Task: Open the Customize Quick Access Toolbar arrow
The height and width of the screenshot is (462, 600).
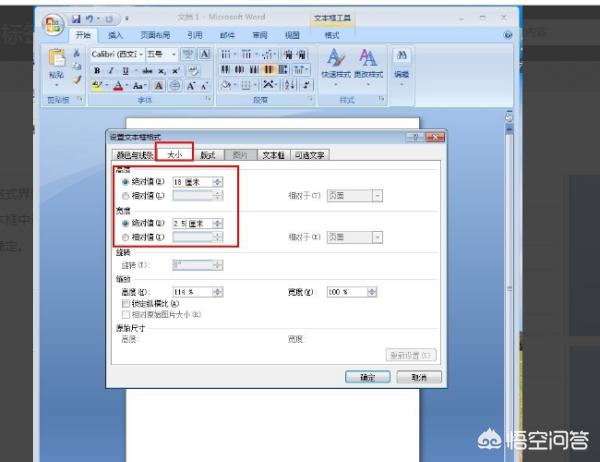Action: coord(127,18)
